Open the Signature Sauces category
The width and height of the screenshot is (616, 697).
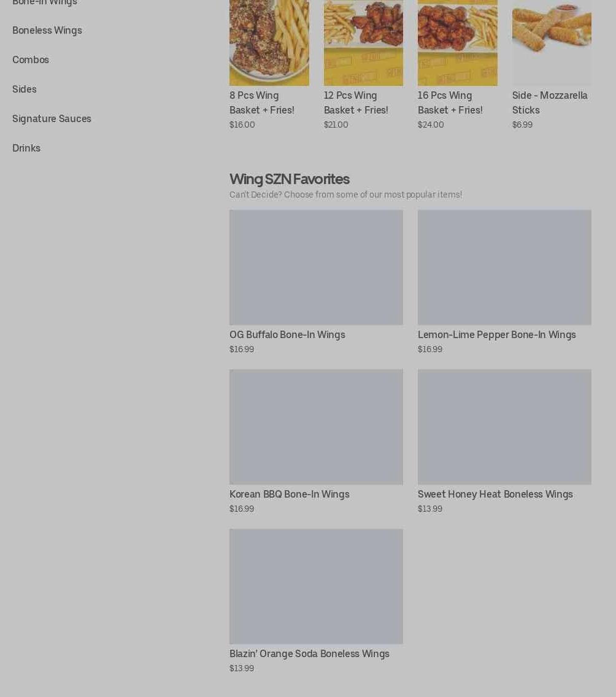52,118
